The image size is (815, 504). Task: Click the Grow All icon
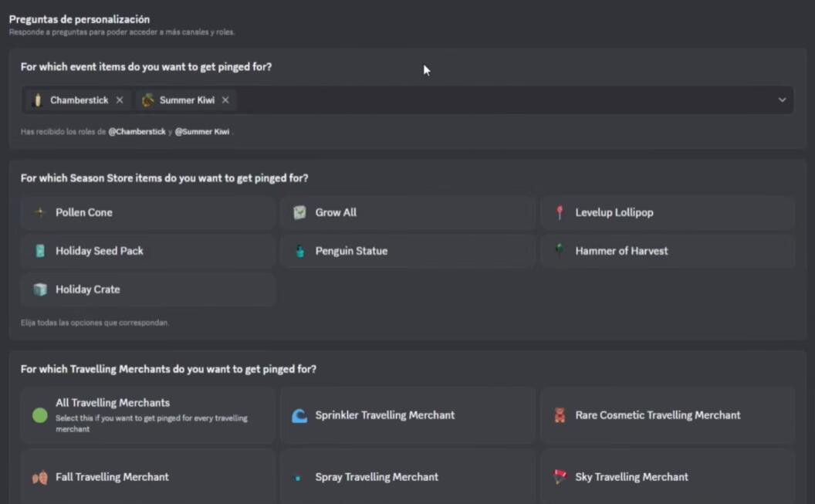(x=299, y=212)
